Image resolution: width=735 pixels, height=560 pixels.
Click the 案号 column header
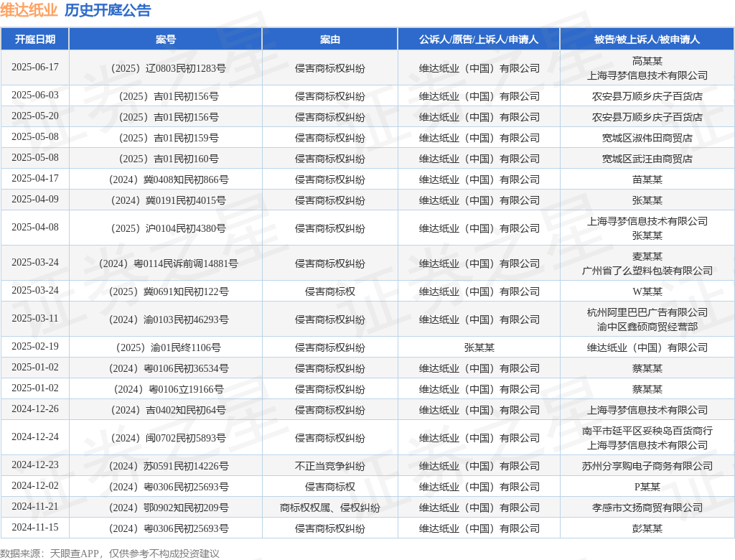(166, 39)
